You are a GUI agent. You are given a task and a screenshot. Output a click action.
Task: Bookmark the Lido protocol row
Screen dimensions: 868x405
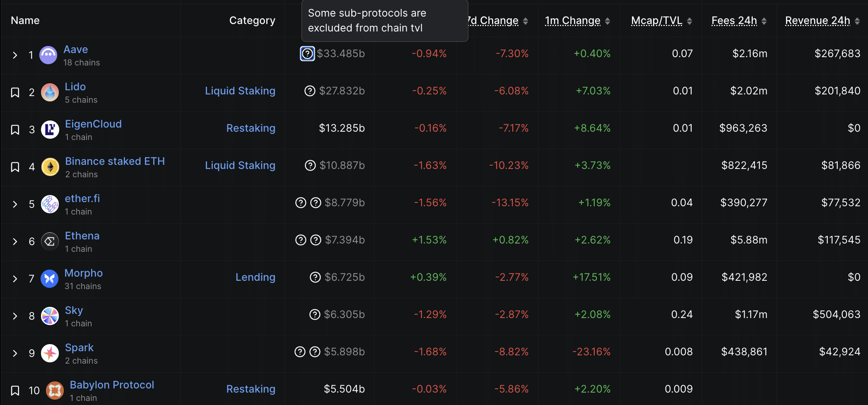pos(15,92)
